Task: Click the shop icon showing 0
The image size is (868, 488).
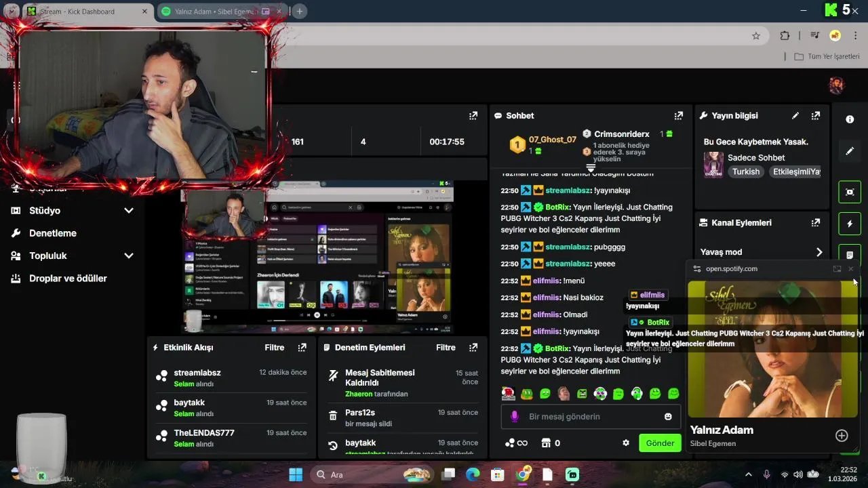Action: [551, 443]
